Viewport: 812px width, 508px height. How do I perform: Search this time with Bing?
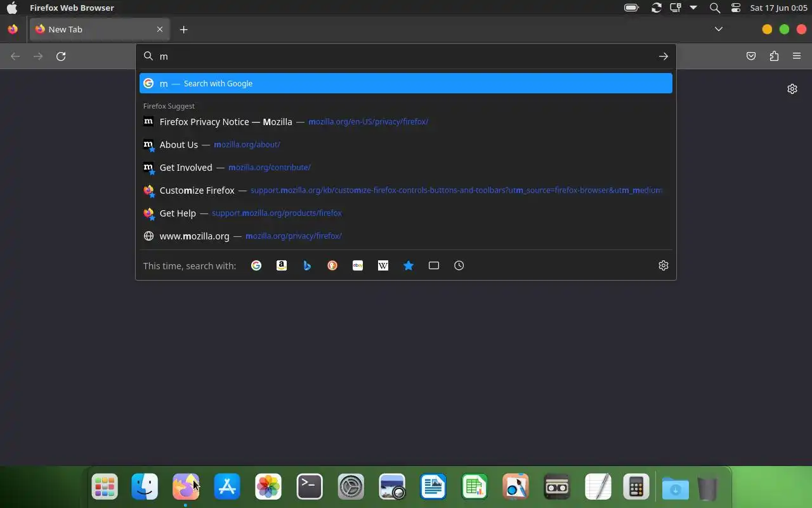307,265
